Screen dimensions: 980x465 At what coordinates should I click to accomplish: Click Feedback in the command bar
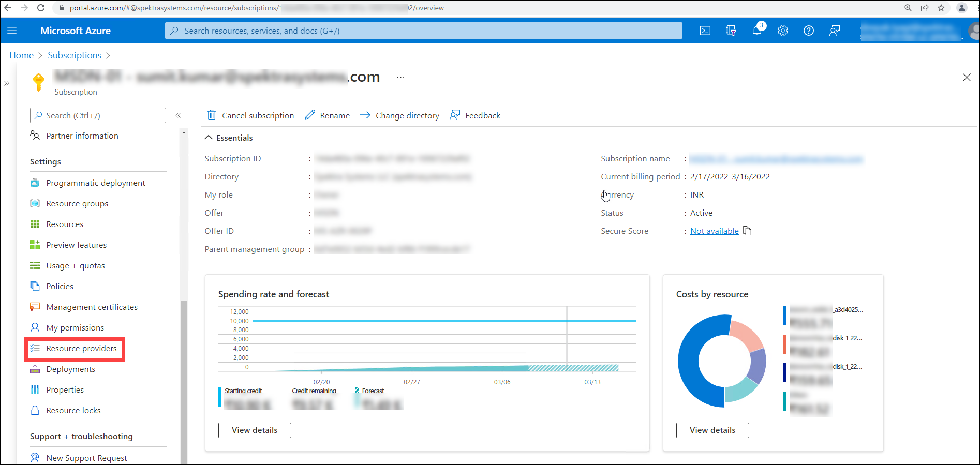tap(475, 115)
